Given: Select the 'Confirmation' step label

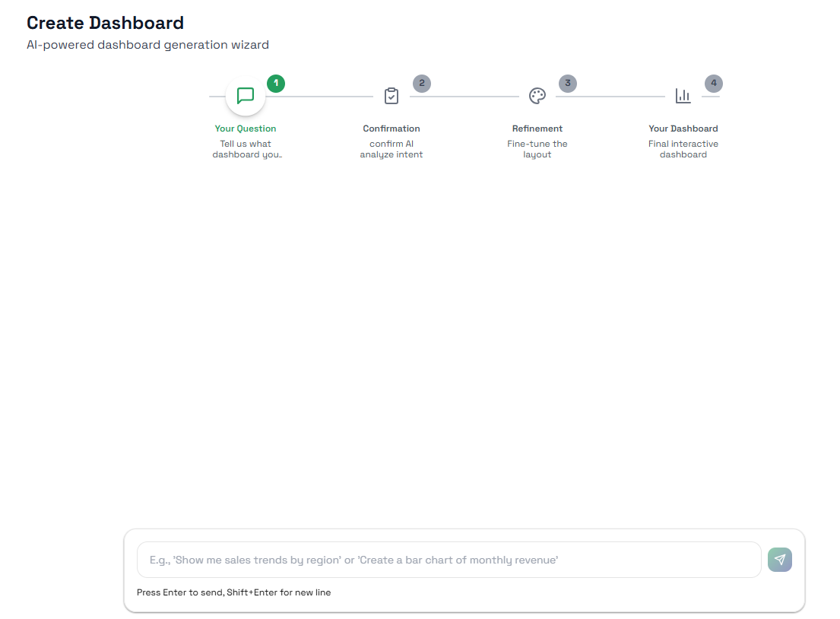Looking at the screenshot, I should (391, 129).
